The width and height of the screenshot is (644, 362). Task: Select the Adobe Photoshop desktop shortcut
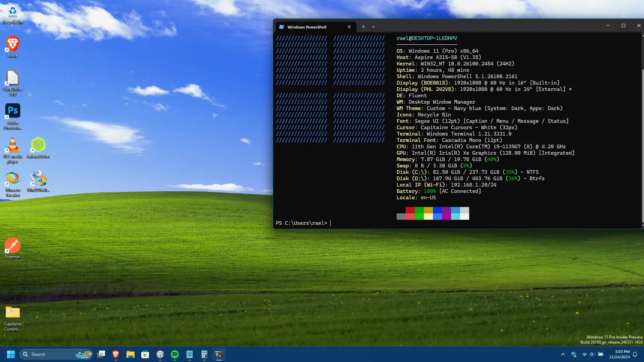click(x=13, y=116)
